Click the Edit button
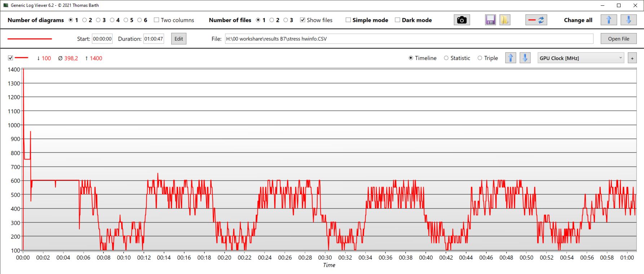This screenshot has height=274, width=644. tap(179, 39)
